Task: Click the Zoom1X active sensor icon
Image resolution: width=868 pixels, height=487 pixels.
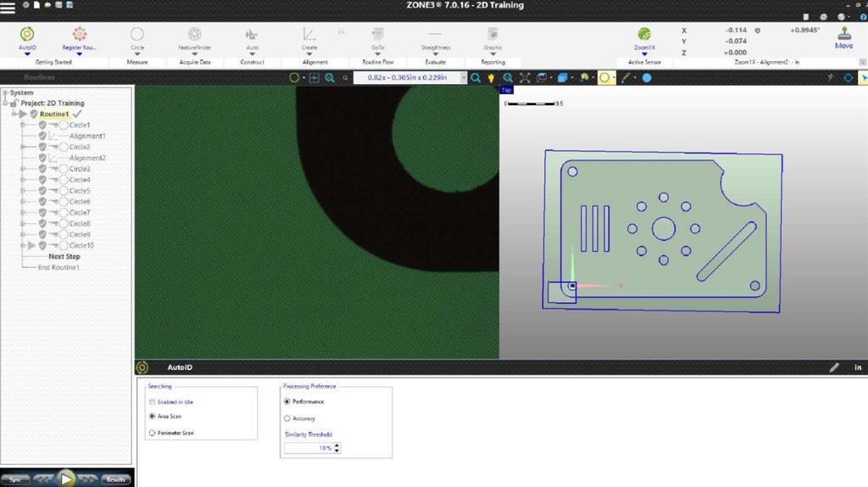Action: (643, 34)
